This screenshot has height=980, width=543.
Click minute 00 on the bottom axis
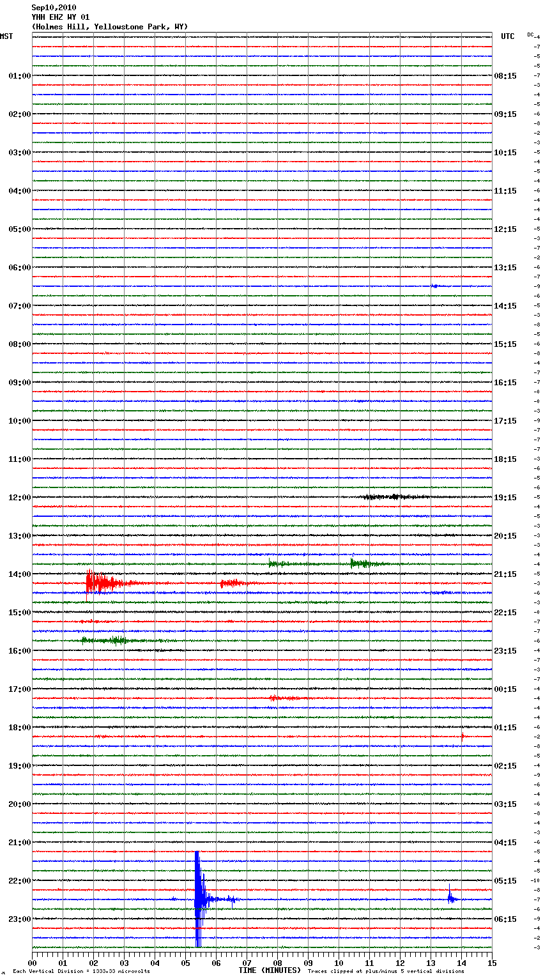click(x=32, y=963)
